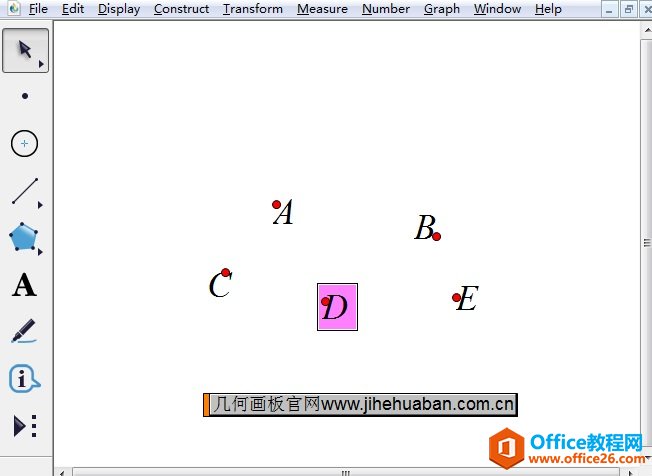This screenshot has height=476, width=652.
Task: Click point C on the canvas
Action: tap(225, 273)
